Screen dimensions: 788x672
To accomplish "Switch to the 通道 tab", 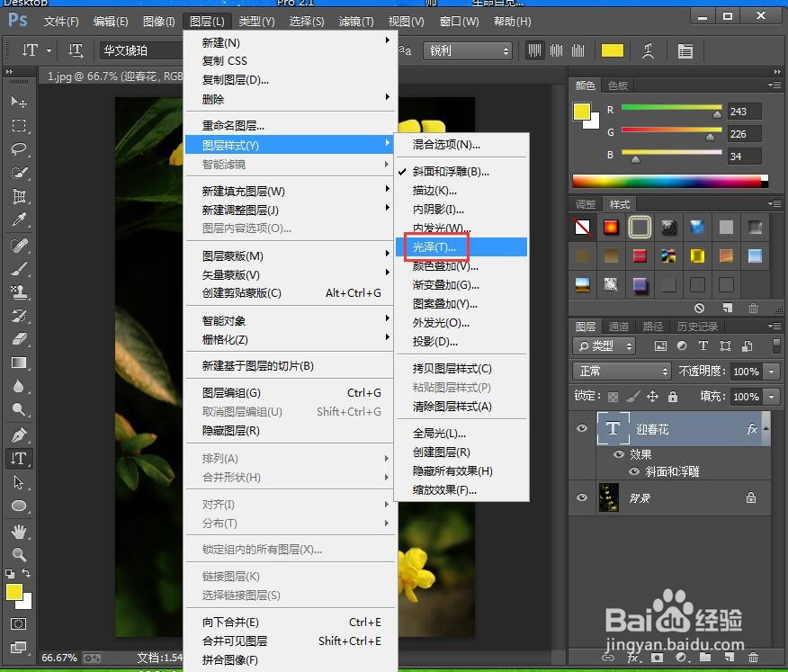I will 619,327.
